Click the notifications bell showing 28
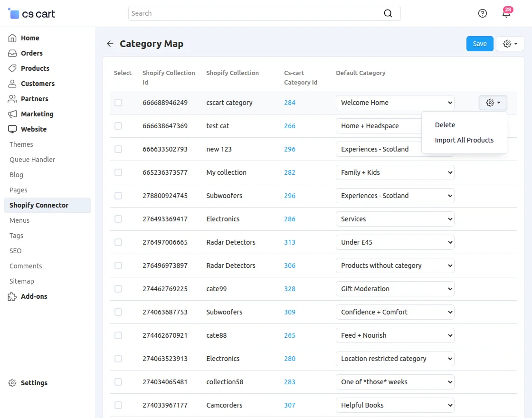Image resolution: width=532 pixels, height=418 pixels. point(506,13)
